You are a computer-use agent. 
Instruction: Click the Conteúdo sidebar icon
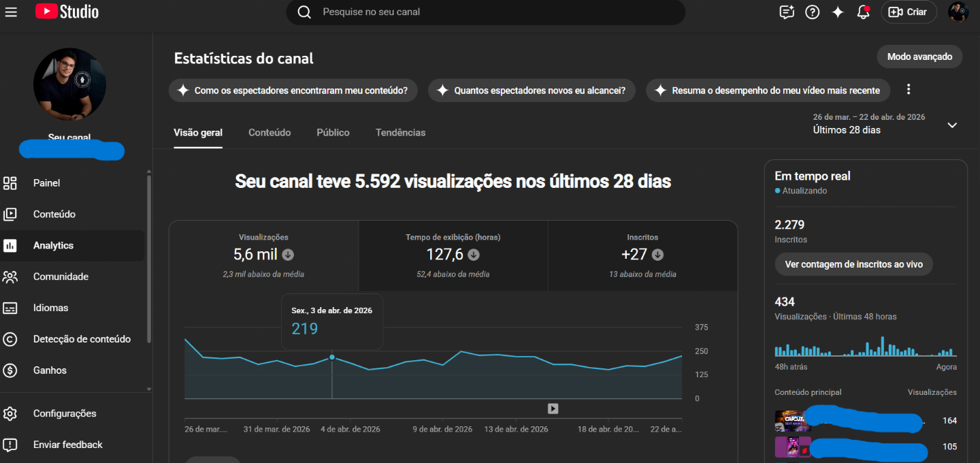(x=10, y=214)
